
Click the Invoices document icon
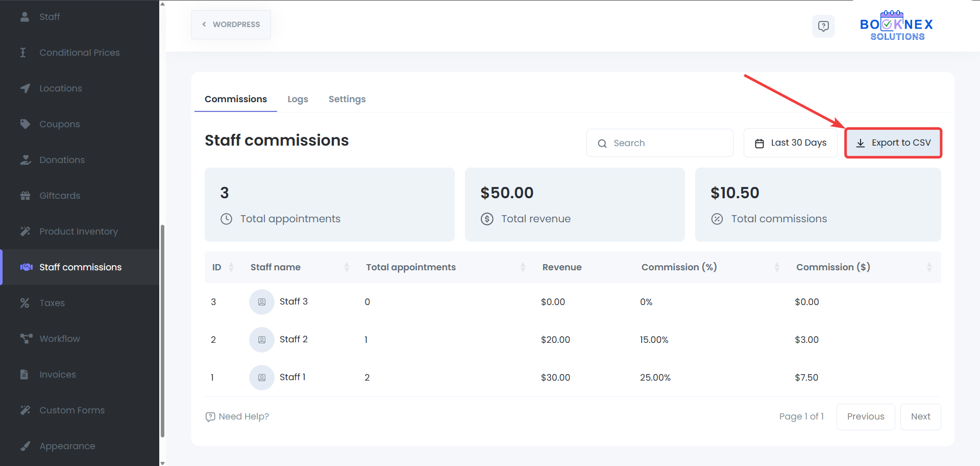24,374
